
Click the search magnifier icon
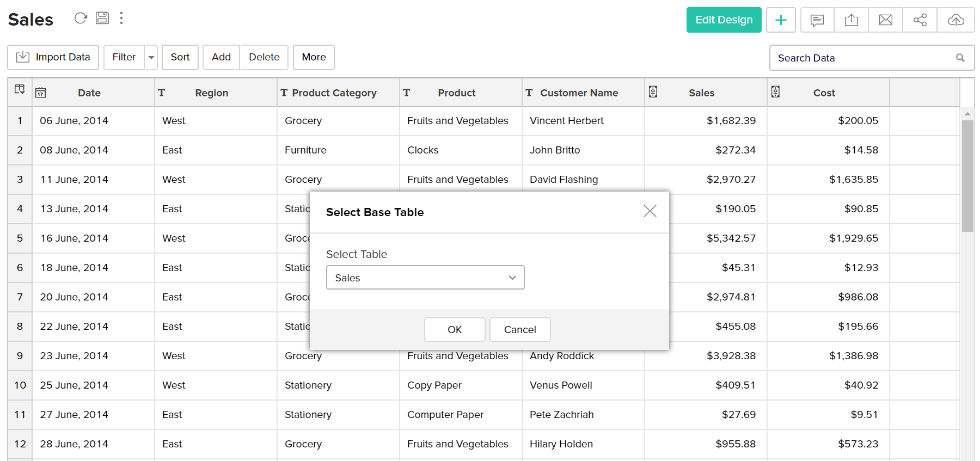[960, 58]
